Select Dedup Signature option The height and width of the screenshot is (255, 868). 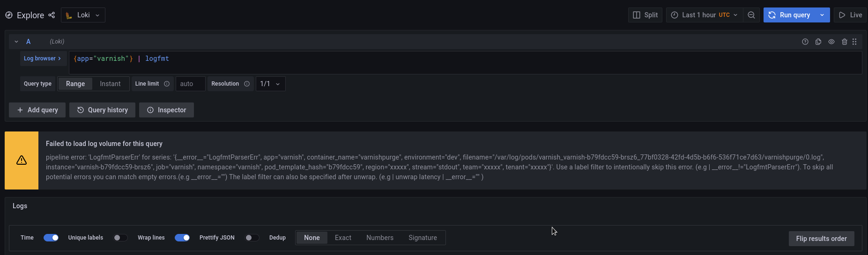[x=423, y=238]
